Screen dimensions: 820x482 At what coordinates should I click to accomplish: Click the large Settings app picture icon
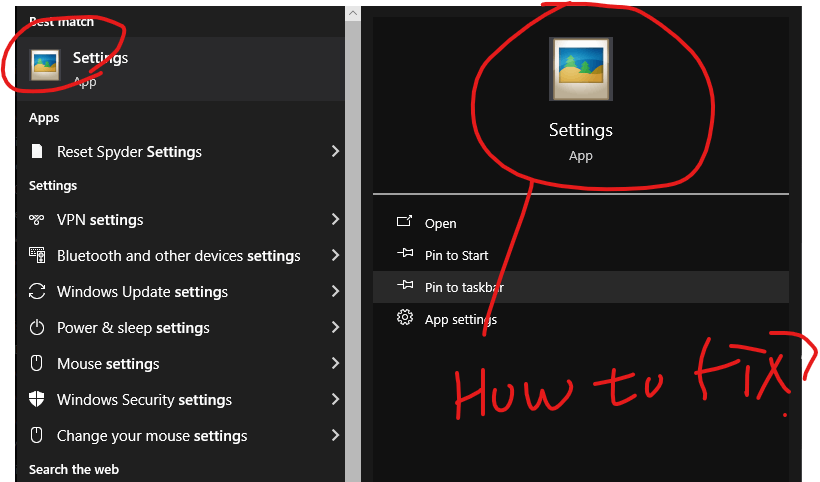580,69
